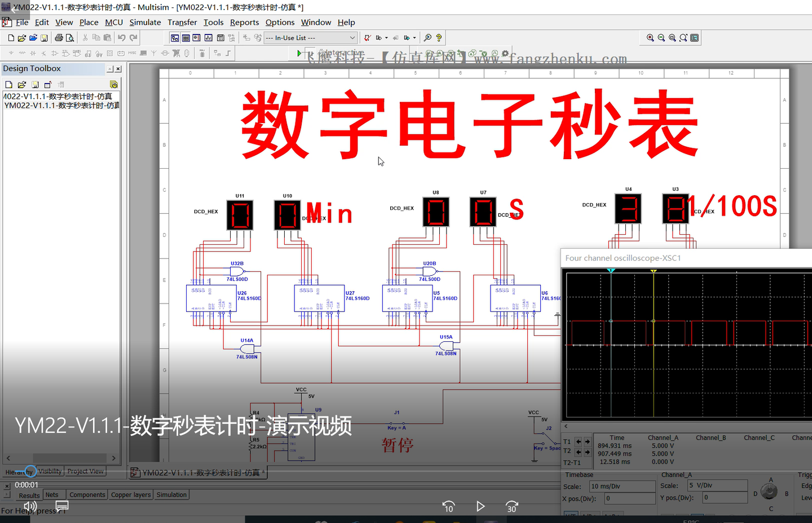Advance T1 cursor with its right arrow
The height and width of the screenshot is (523, 812).
(x=588, y=442)
